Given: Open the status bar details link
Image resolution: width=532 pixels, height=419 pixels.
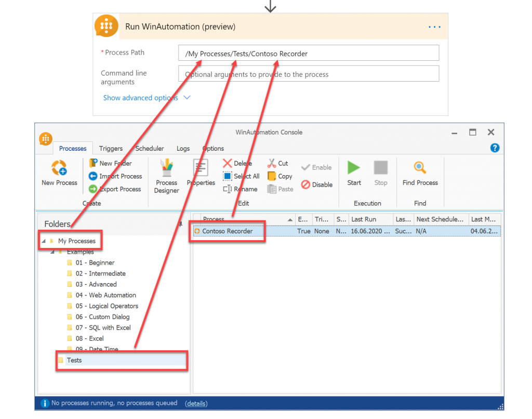Looking at the screenshot, I should point(196,403).
